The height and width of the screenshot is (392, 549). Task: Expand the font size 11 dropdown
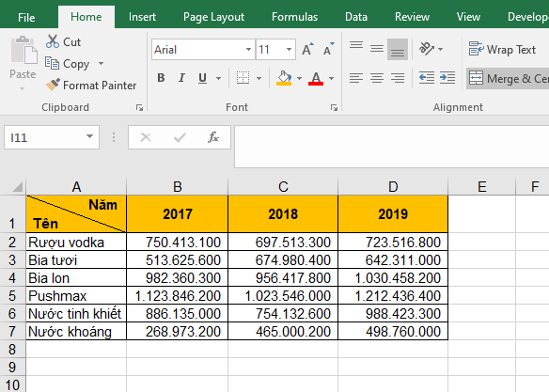[x=289, y=49]
